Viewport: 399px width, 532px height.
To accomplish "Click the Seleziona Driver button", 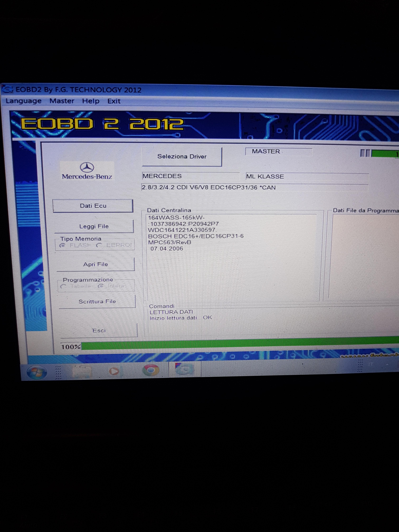I will point(182,157).
